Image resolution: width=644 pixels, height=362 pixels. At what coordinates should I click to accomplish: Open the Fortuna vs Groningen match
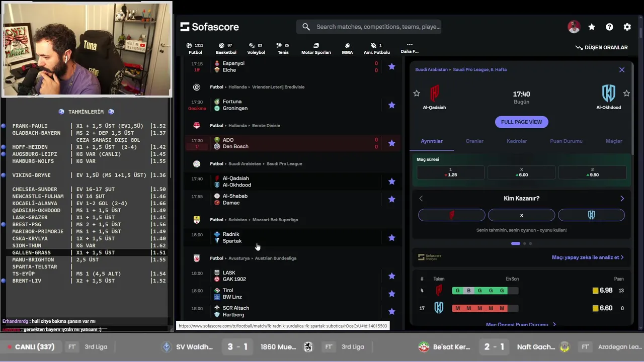293,105
